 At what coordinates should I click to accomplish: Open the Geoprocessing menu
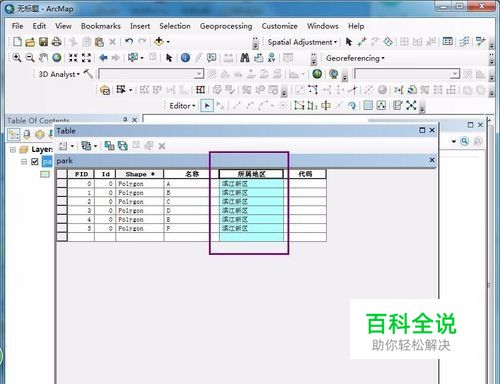[x=226, y=26]
